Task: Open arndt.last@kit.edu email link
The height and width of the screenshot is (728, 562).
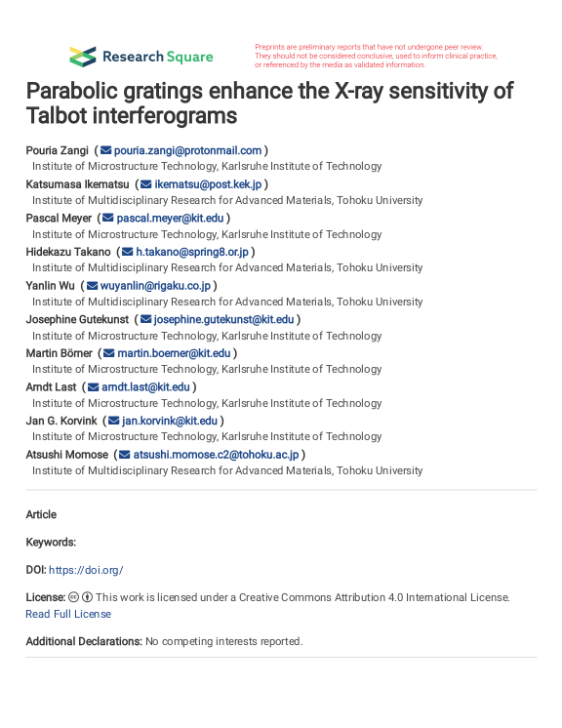Action: point(145,387)
